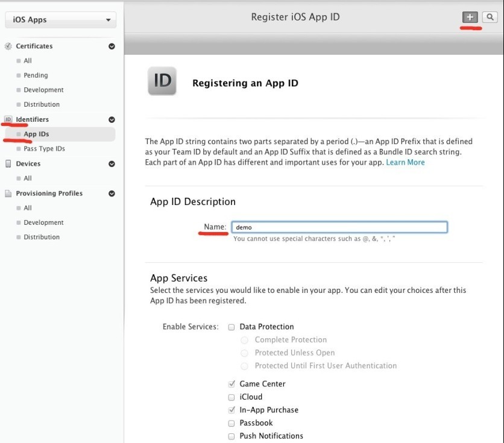Click the Provisioning Profiles document icon
The height and width of the screenshot is (443, 504).
pos(8,193)
